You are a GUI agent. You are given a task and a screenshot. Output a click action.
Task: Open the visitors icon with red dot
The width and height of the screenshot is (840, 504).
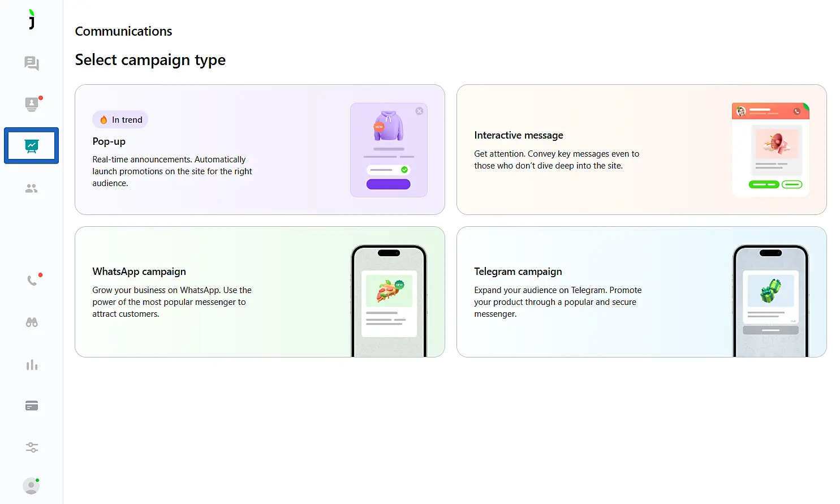click(x=32, y=104)
